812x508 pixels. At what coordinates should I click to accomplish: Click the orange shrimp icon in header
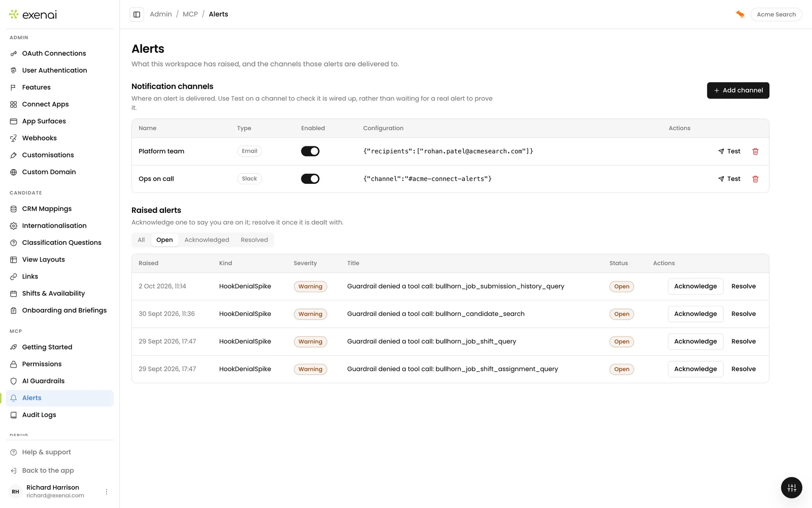740,14
